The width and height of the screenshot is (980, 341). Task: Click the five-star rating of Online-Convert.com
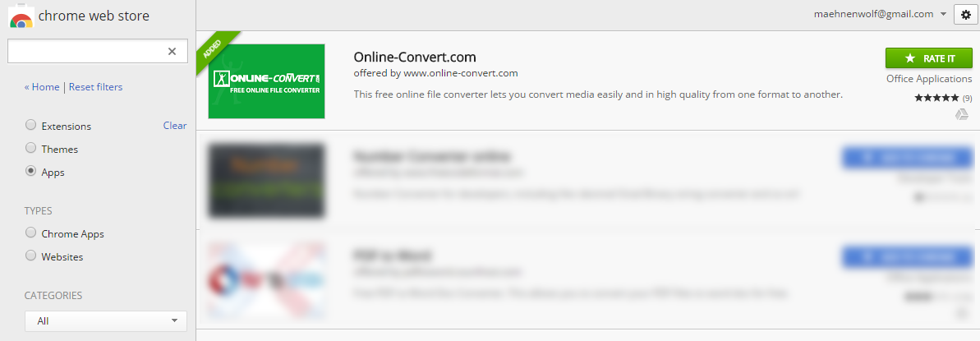[936, 98]
